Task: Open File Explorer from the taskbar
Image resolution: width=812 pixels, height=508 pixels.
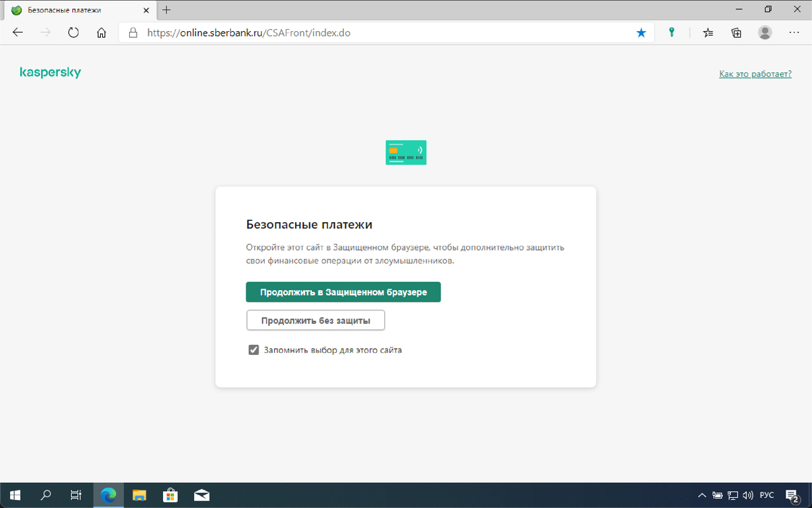Action: point(139,495)
